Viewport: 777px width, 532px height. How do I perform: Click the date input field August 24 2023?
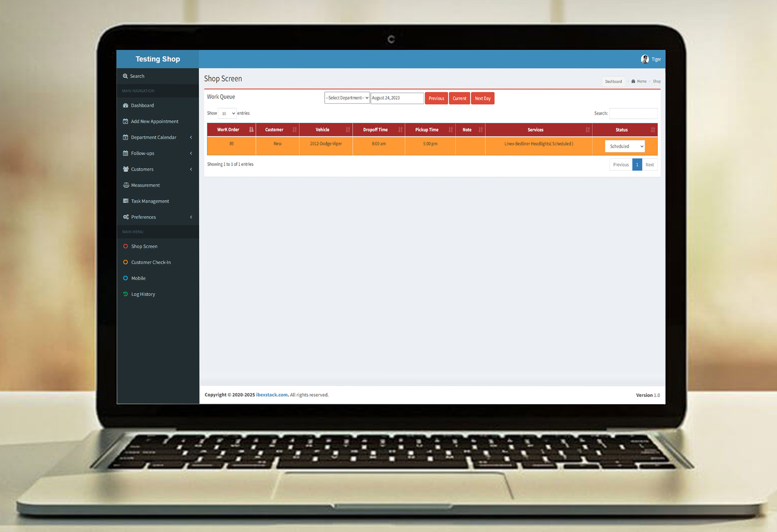click(x=397, y=98)
